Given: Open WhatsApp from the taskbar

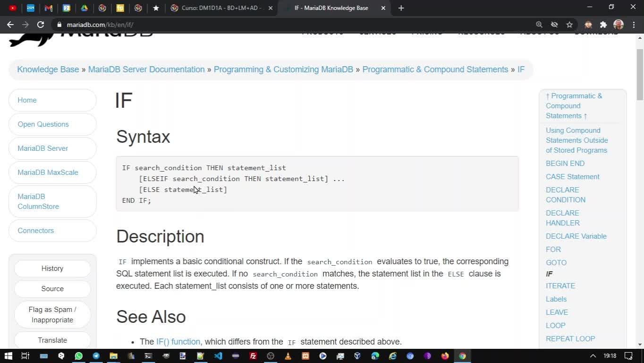Looking at the screenshot, I should (78, 356).
